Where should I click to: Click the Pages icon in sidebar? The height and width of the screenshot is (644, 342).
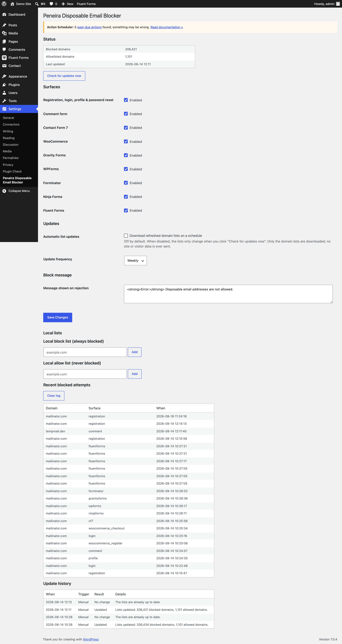coord(4,42)
